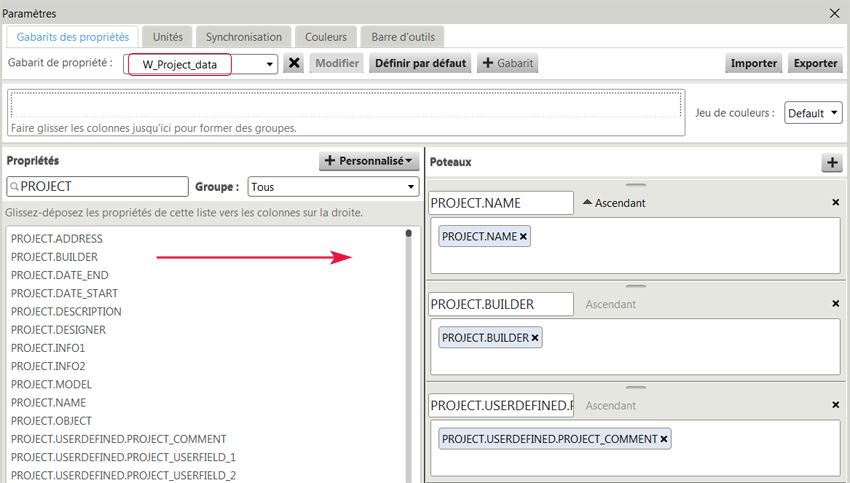Click the Exporter button
This screenshot has width=850, height=483.
click(x=815, y=63)
